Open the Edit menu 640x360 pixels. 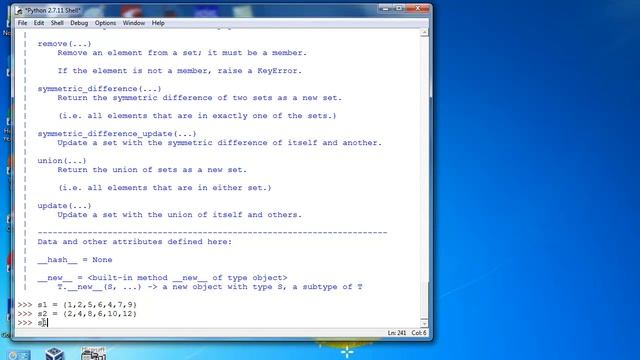click(39, 23)
